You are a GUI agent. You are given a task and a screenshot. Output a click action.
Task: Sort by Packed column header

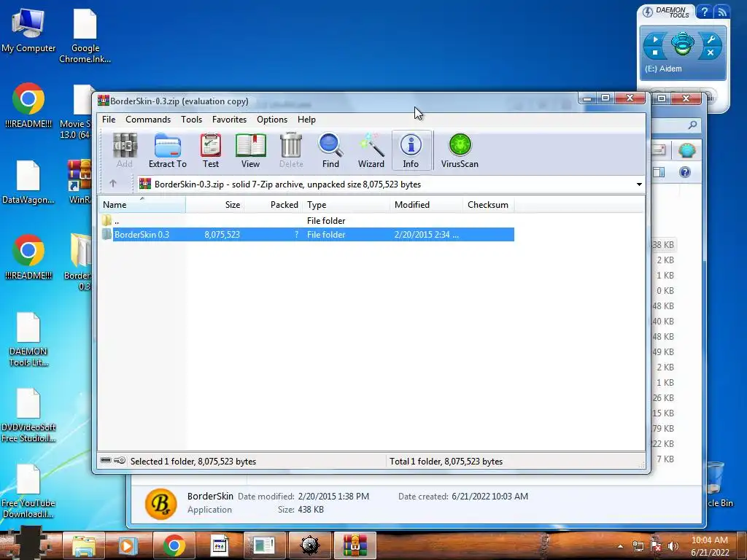point(273,205)
